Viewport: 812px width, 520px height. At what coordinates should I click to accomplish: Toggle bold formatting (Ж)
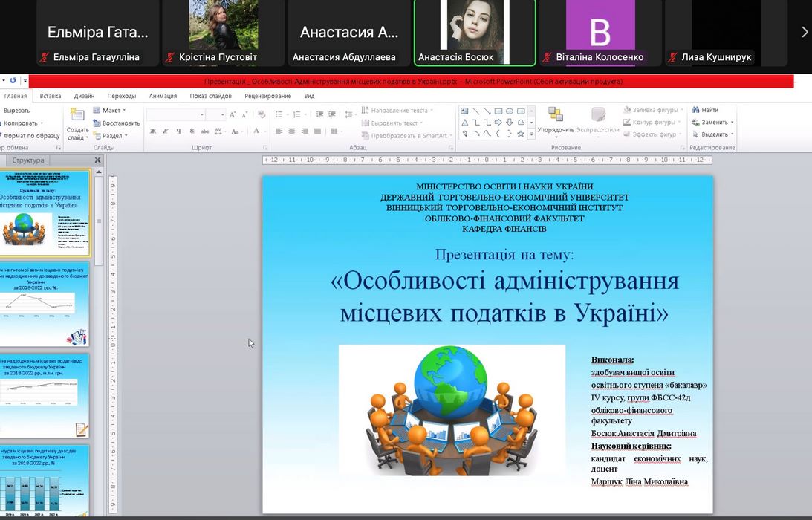coord(153,131)
